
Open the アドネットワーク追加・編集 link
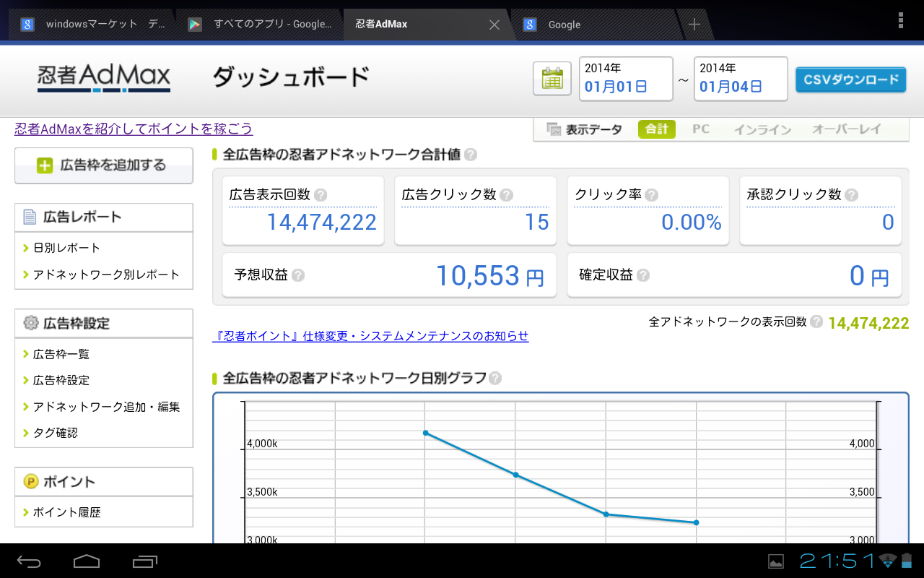click(106, 407)
